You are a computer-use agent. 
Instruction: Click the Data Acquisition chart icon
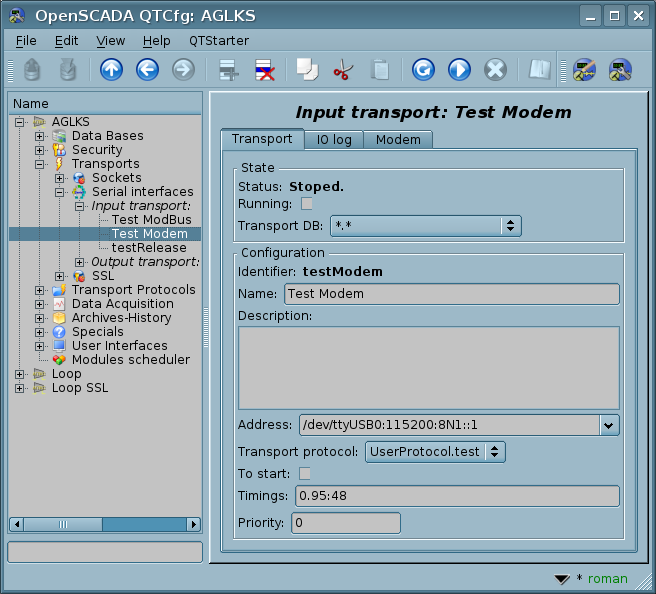[59, 304]
